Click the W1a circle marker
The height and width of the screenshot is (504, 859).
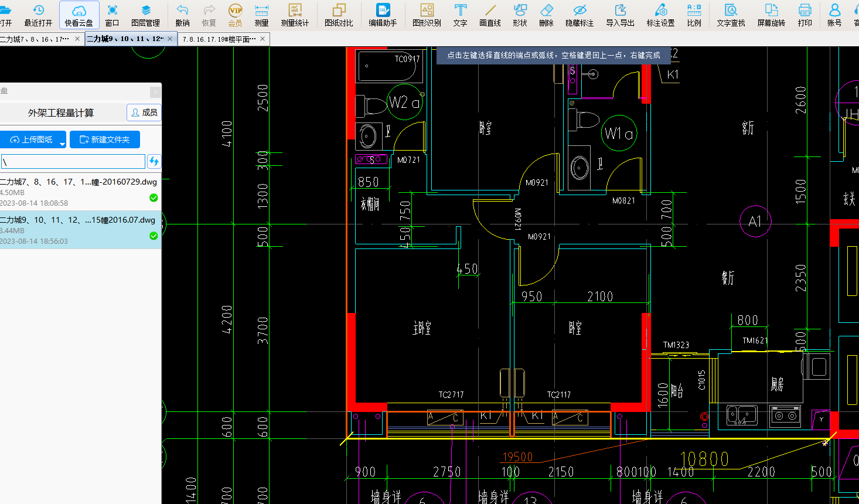click(x=619, y=133)
